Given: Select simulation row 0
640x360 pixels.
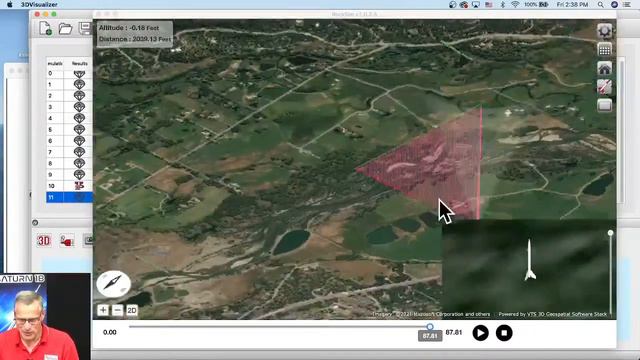Looking at the screenshot, I should (x=69, y=73).
